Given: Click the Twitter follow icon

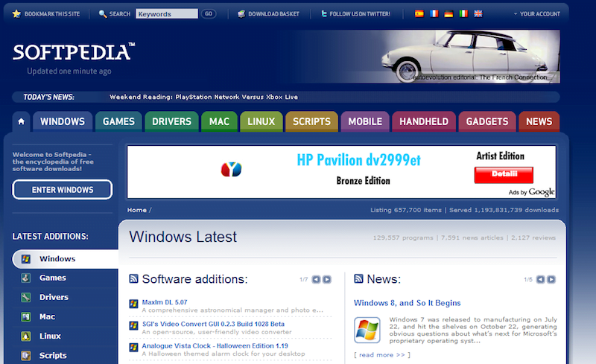Looking at the screenshot, I should coord(324,14).
